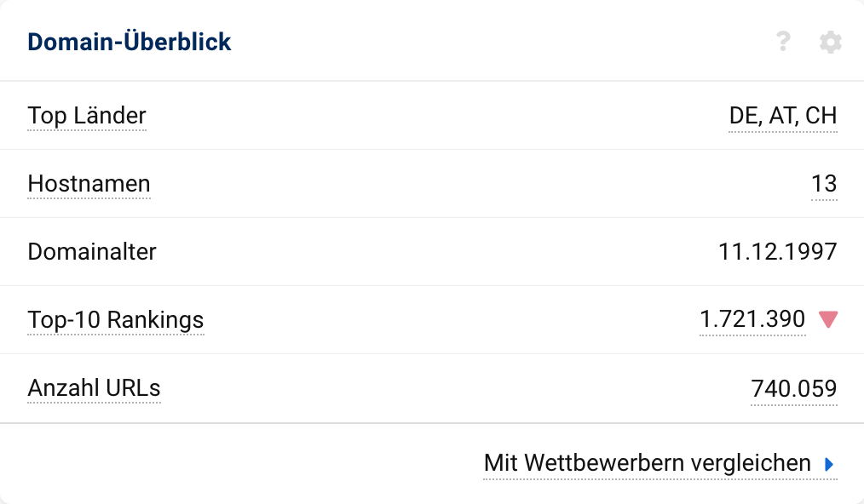Viewport: 864px width, 504px height.
Task: Click the domain age date 11.12.1997
Action: pyautogui.click(x=777, y=252)
